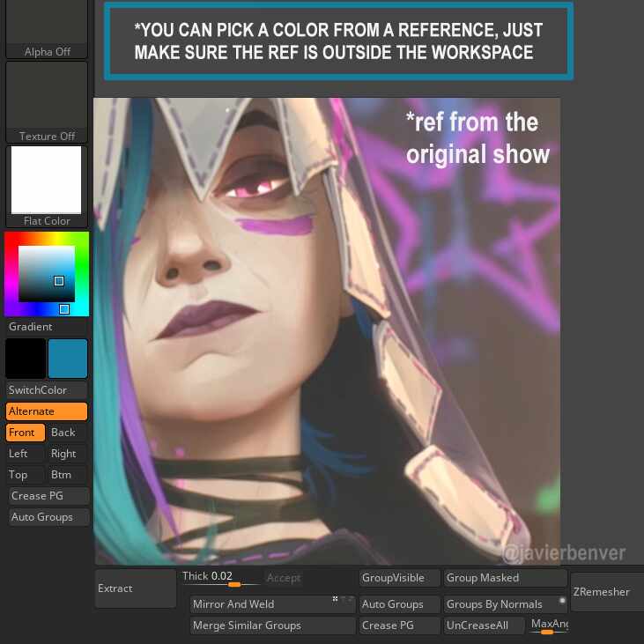Open the Alpha Off selector
Image resolution: width=644 pixels, height=644 pixels.
(x=47, y=29)
